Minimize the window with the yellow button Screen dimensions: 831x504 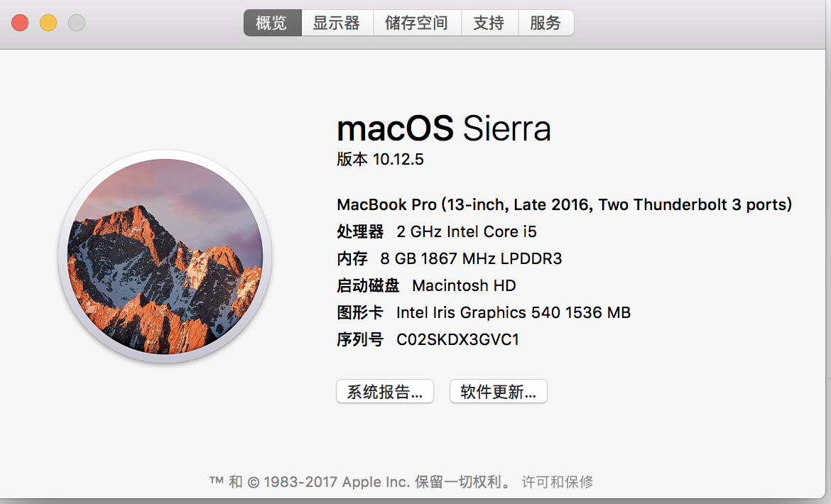click(x=48, y=23)
